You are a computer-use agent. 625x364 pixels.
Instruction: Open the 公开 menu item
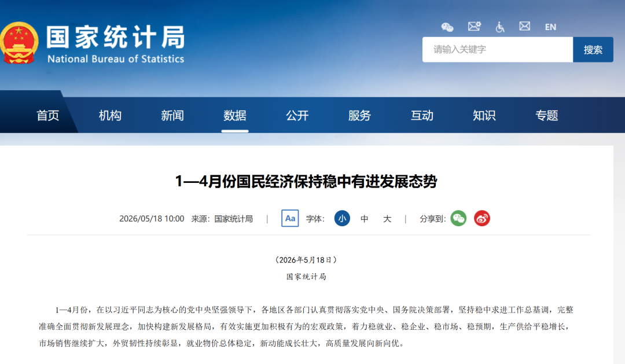tap(297, 116)
